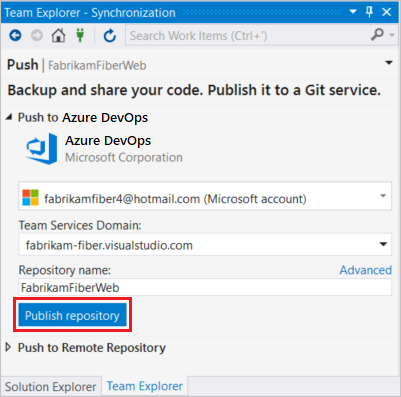Click the Azure DevOps logo

42,149
